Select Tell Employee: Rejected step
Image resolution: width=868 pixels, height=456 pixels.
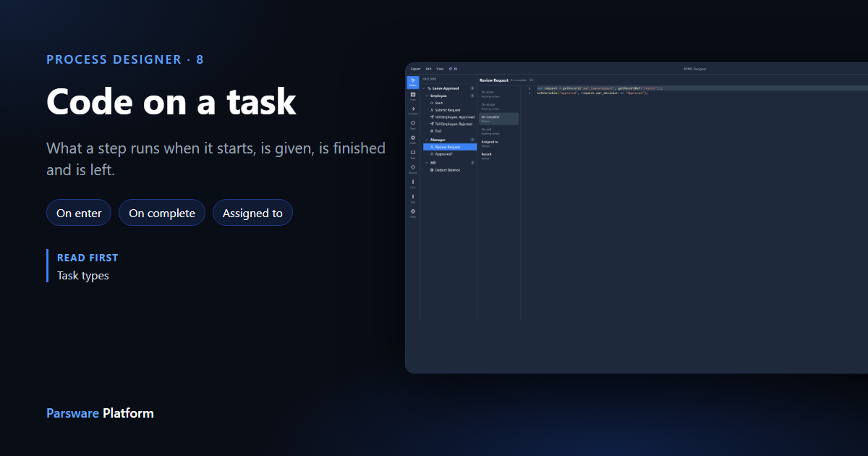448,124
